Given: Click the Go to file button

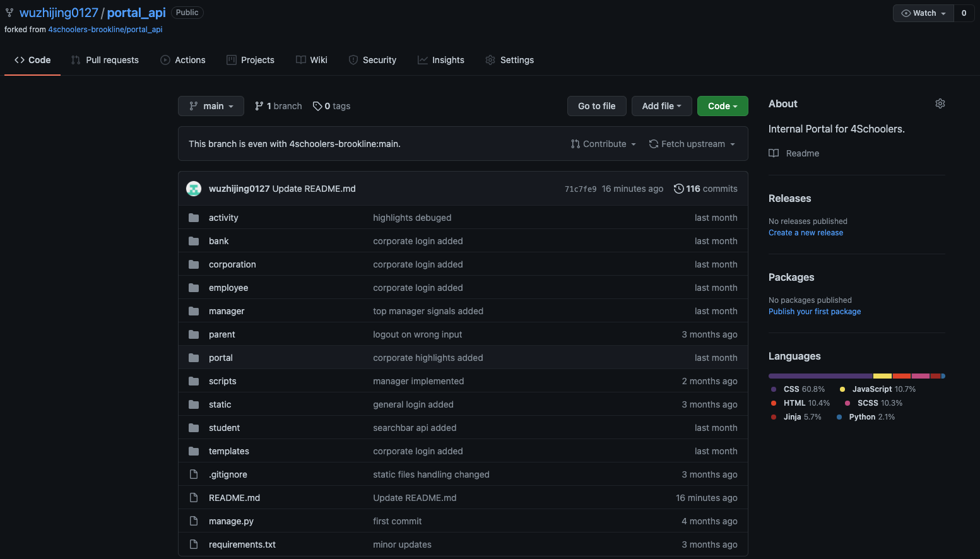Looking at the screenshot, I should pyautogui.click(x=596, y=106).
